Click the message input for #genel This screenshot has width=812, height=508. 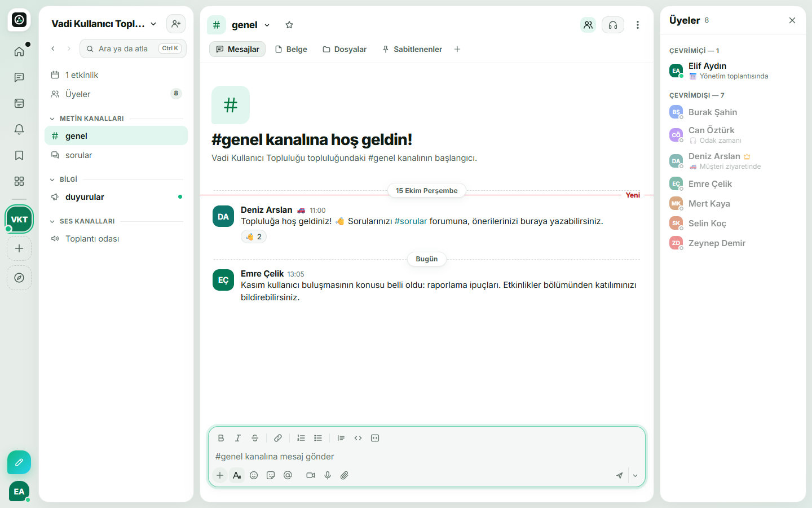[x=427, y=457]
